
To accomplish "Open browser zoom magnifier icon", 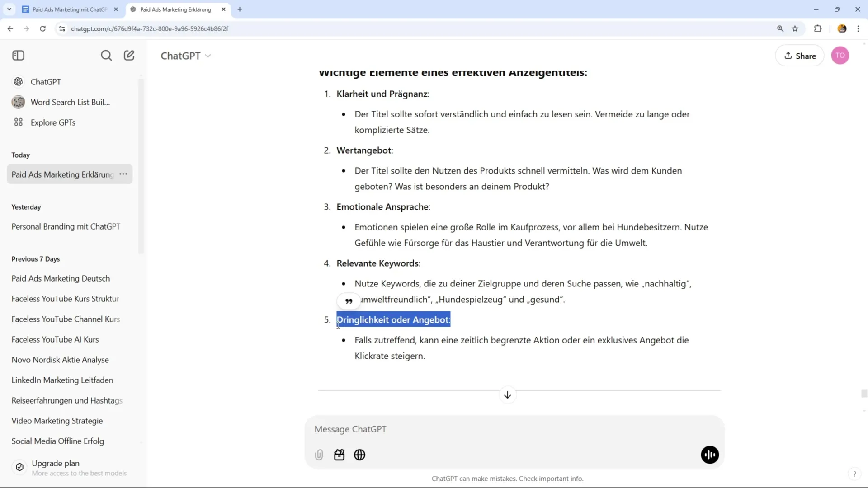I will click(780, 28).
